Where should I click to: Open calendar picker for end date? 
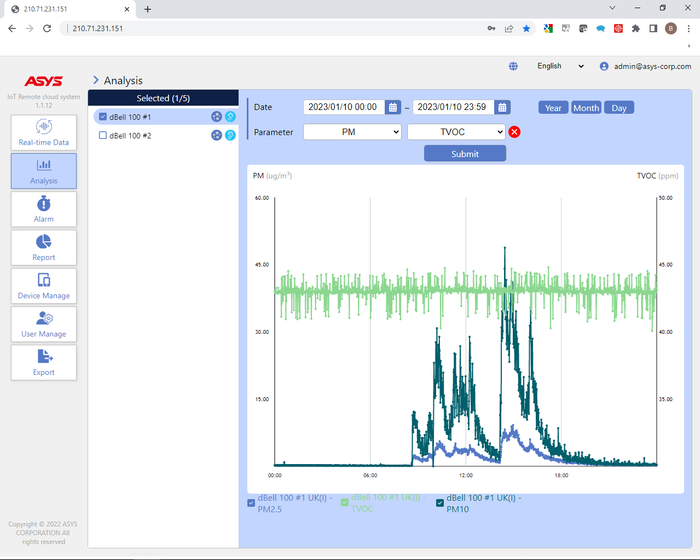coord(502,107)
